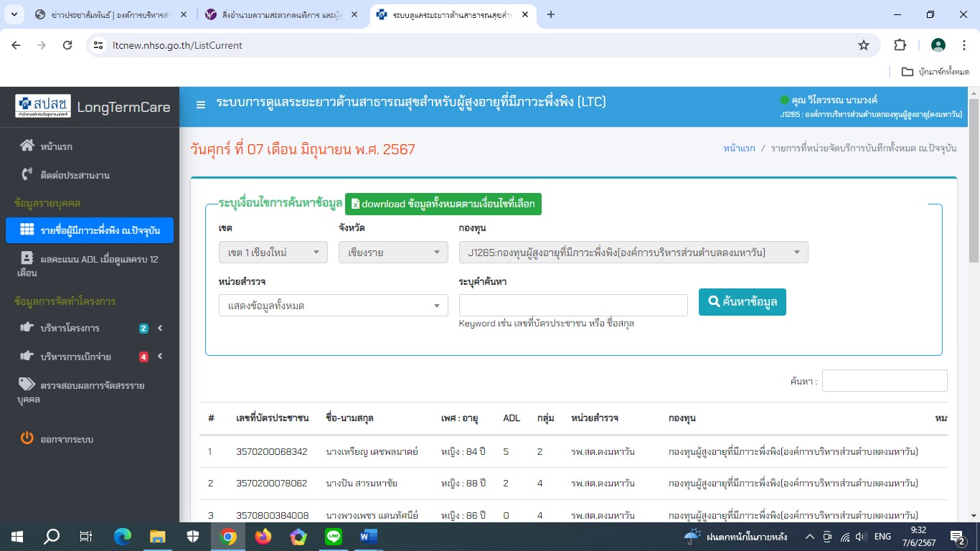Click the ระบุคำค้นหา keyword input field
The height and width of the screenshot is (551, 980).
(573, 305)
